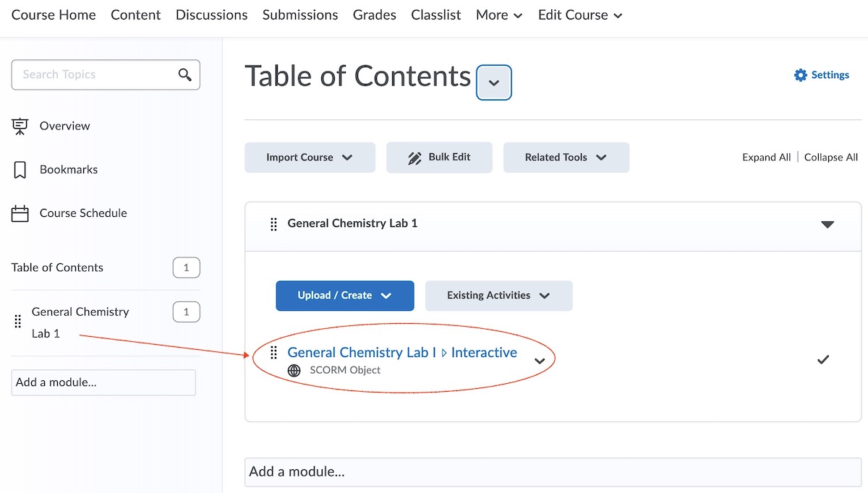This screenshot has width=868, height=493.
Task: Click the Search Topics input field
Action: [x=94, y=74]
